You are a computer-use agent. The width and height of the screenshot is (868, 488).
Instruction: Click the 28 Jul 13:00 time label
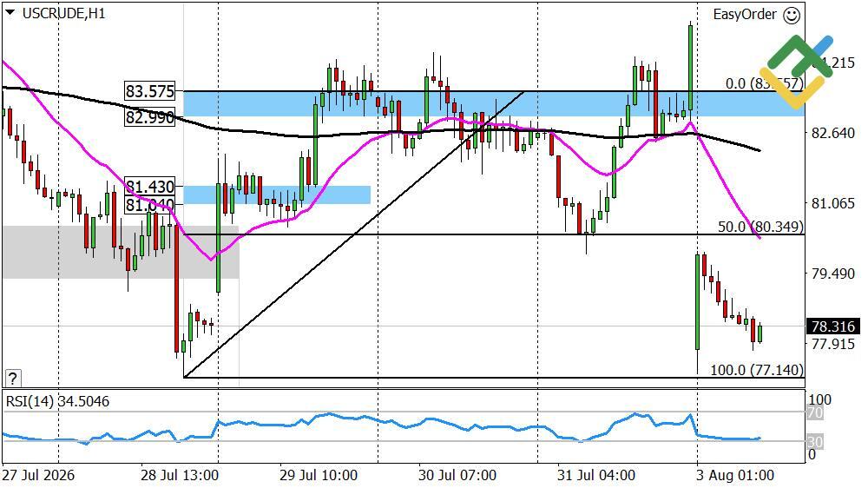[x=180, y=475]
